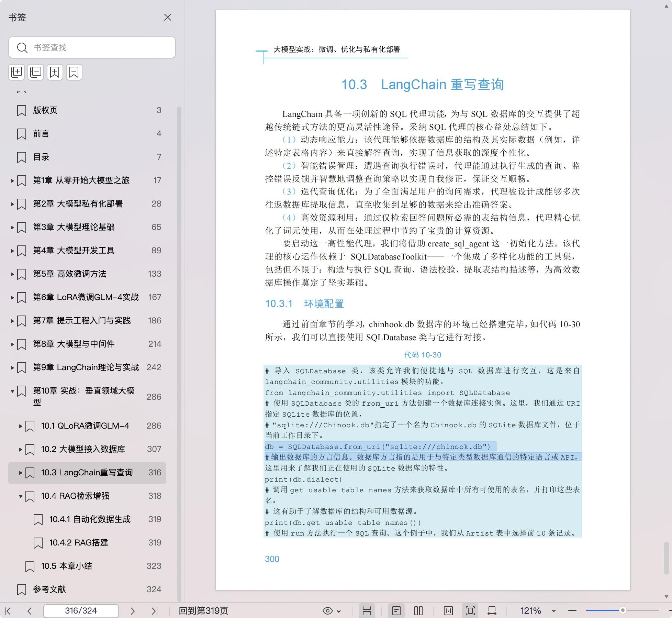
Task: Add a new bookmark icon
Action: pos(55,72)
